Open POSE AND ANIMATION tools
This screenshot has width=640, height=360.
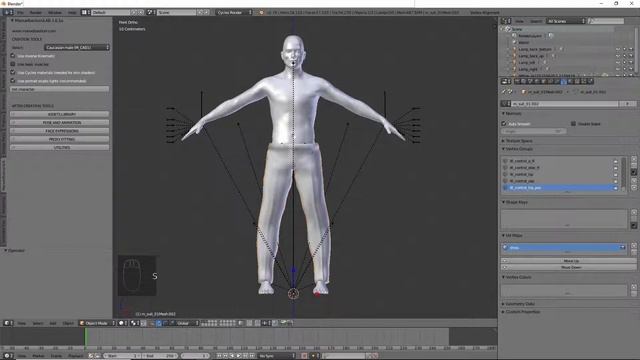pyautogui.click(x=60, y=122)
